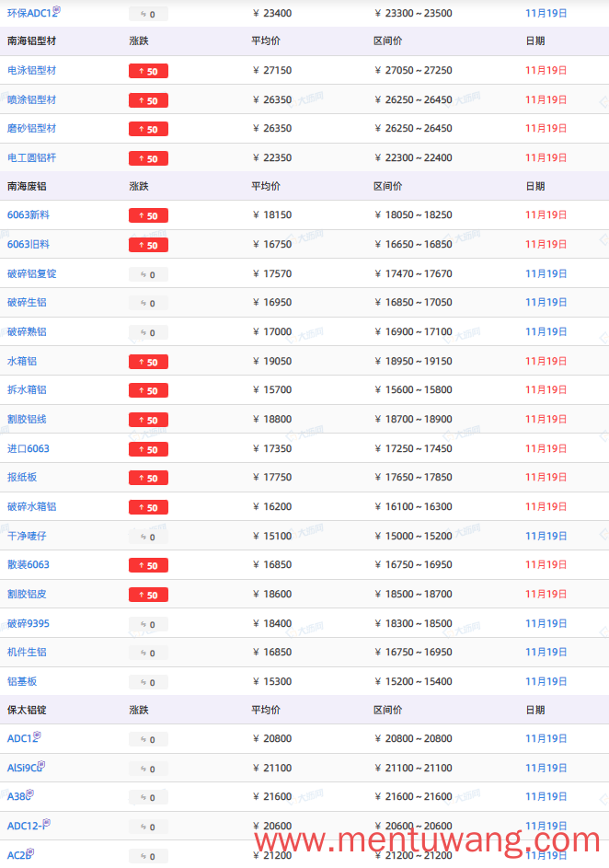This screenshot has height=868, width=609.
Task: Open the 拆水箱铝 link
Action: pyautogui.click(x=27, y=389)
